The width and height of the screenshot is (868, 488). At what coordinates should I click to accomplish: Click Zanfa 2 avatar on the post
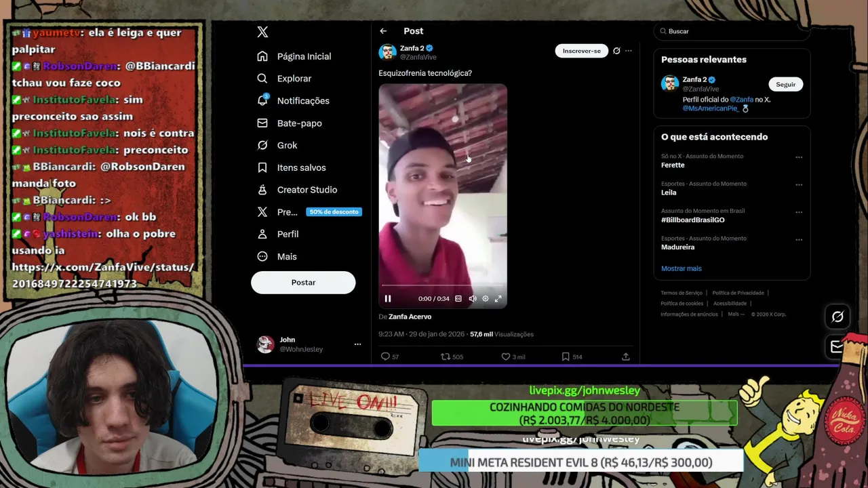387,52
